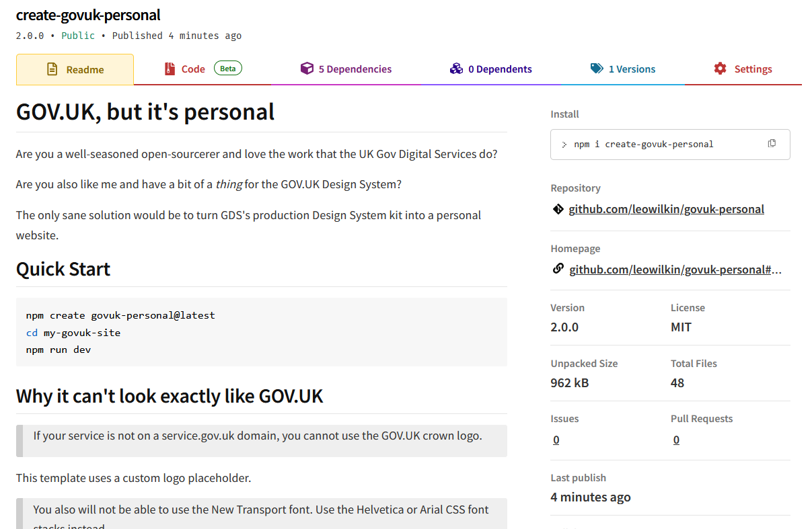
Task: Open the 5 Dependencies tab
Action: tap(346, 69)
